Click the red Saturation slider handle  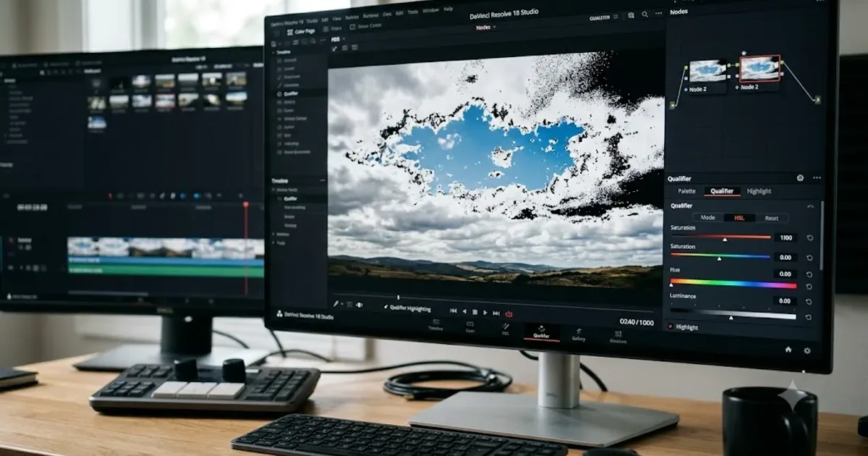click(725, 238)
